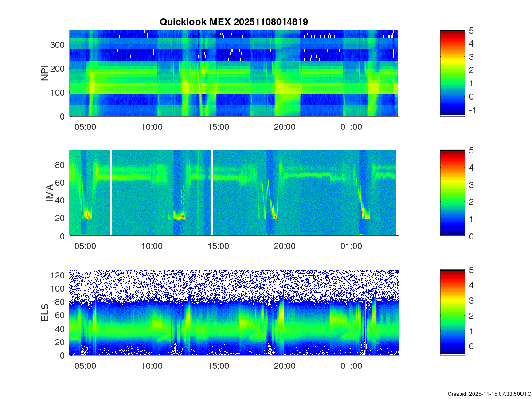532x399 pixels.
Task: Click the 15:00 tick under the ELS plot
Action: pyautogui.click(x=218, y=366)
